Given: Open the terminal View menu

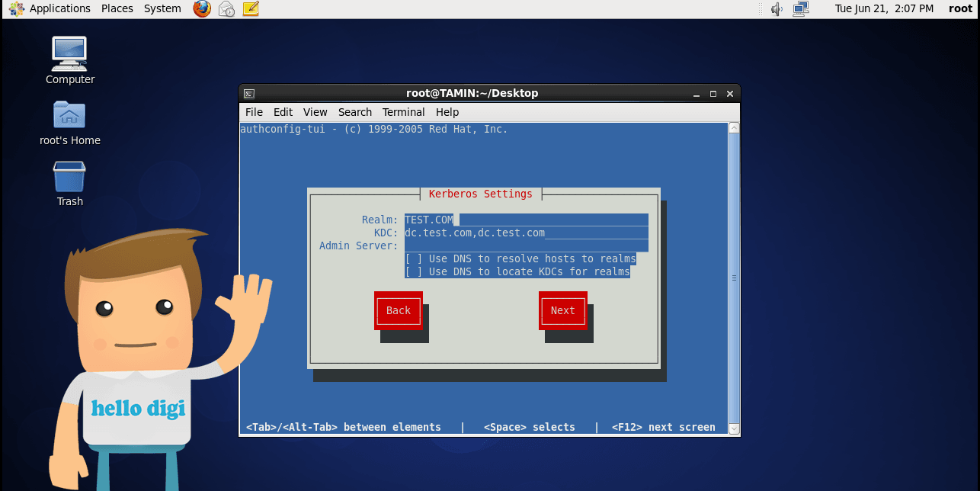Looking at the screenshot, I should (315, 112).
